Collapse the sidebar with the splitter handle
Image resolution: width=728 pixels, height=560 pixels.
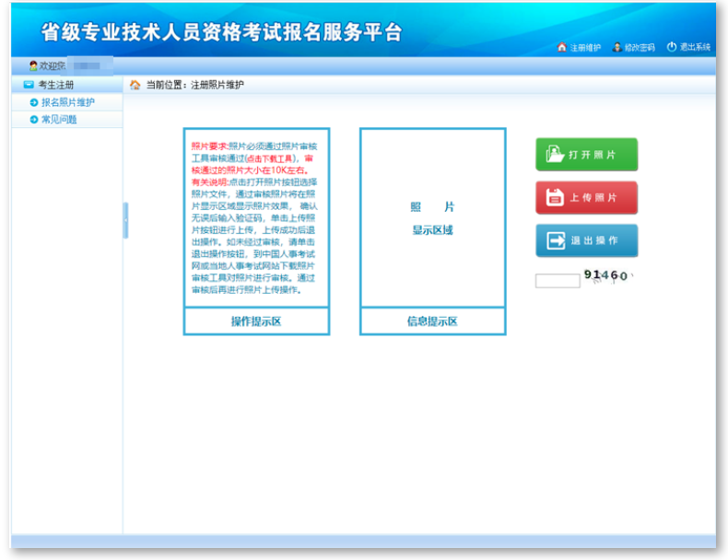pos(125,220)
